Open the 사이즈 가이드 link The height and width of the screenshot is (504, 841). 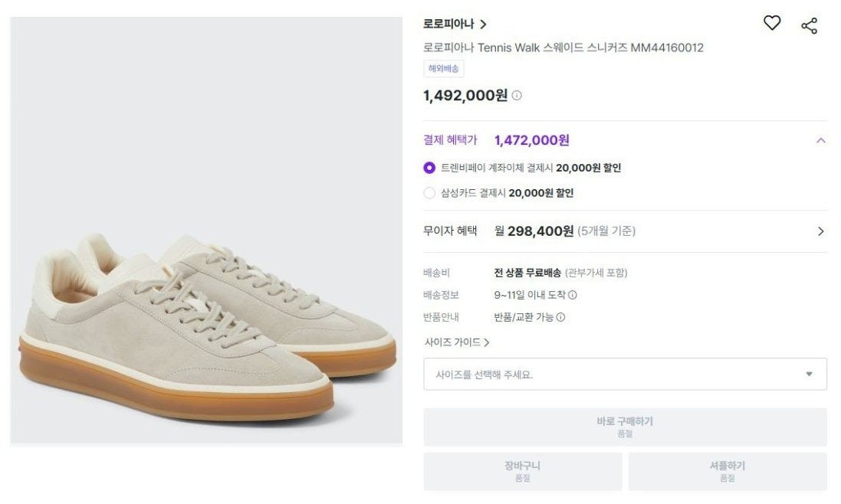[x=457, y=343]
